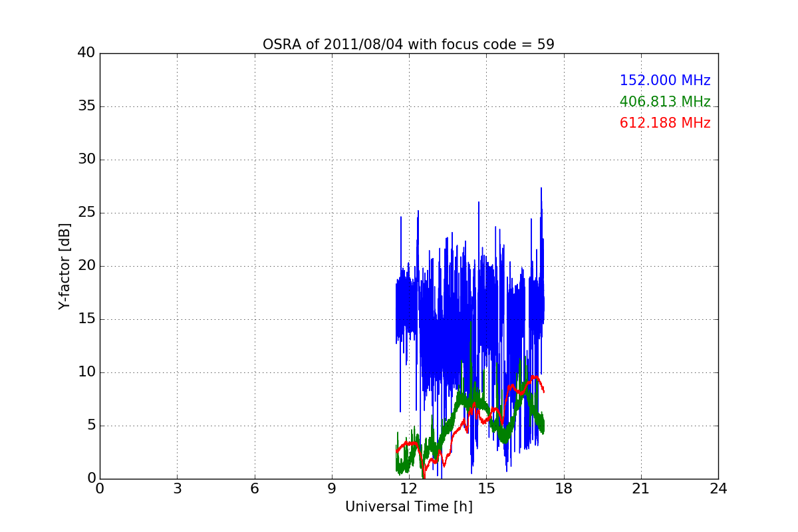Image resolution: width=798 pixels, height=532 pixels.
Task: Click the y-axis tick label '25'
Action: click(x=86, y=213)
